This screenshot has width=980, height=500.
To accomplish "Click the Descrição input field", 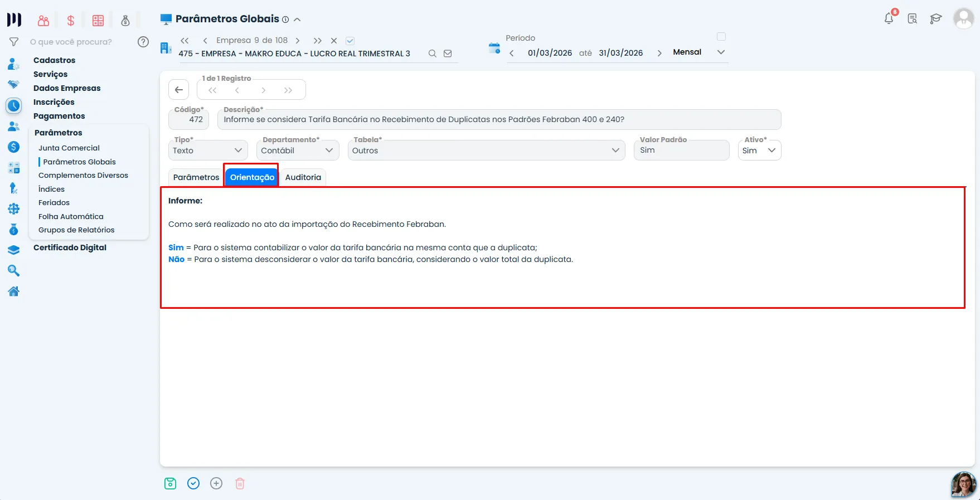I will 499,119.
